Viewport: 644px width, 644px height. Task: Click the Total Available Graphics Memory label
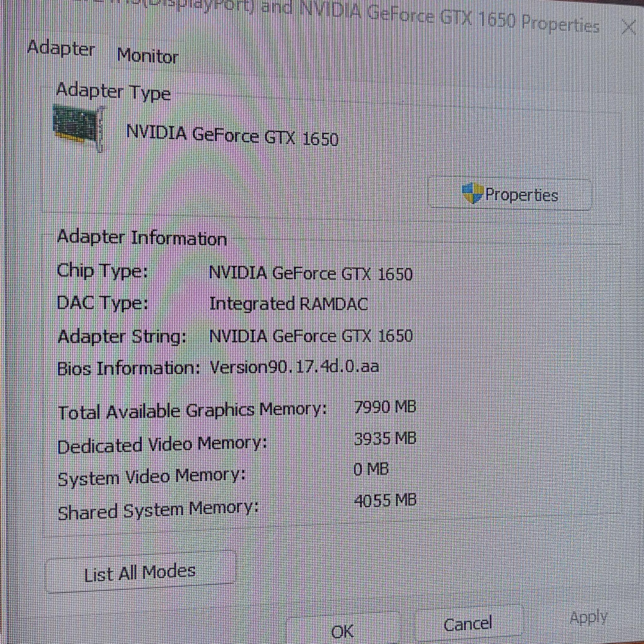pos(192,410)
